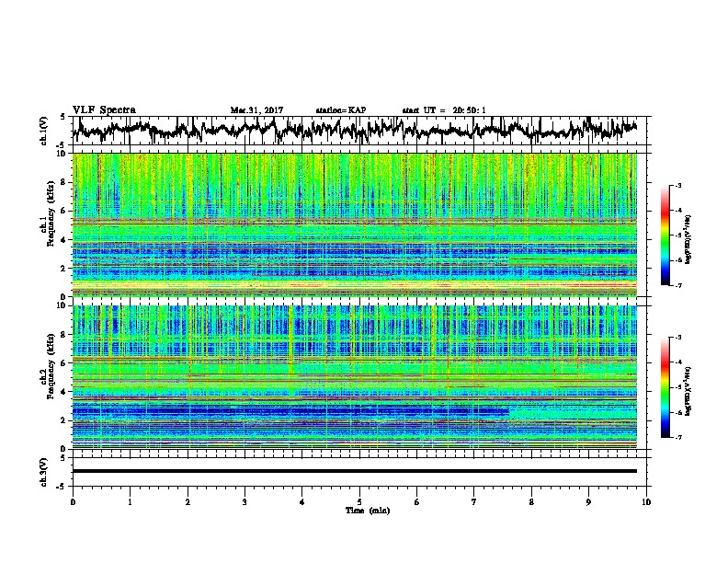Click time axis tick label 5

click(359, 502)
